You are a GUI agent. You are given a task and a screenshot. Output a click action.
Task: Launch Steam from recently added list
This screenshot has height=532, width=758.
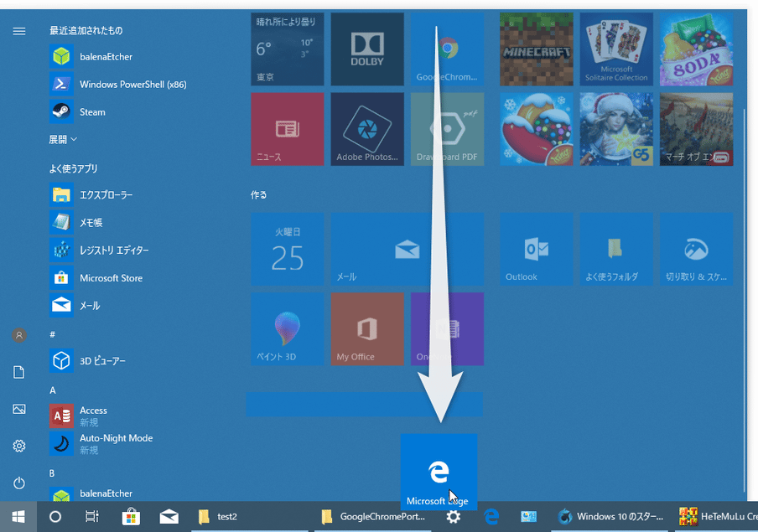click(77, 111)
